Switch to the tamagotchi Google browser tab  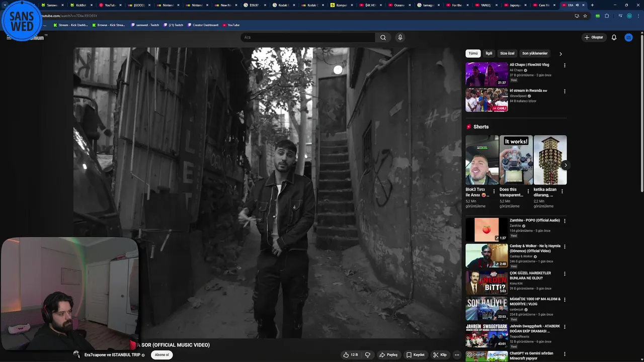428,5
